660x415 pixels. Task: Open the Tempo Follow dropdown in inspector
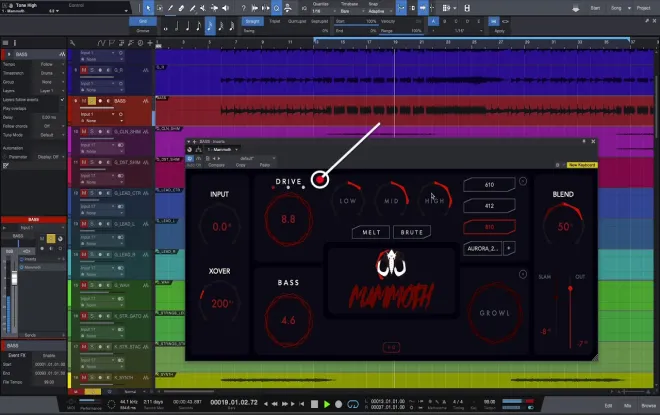pos(50,64)
